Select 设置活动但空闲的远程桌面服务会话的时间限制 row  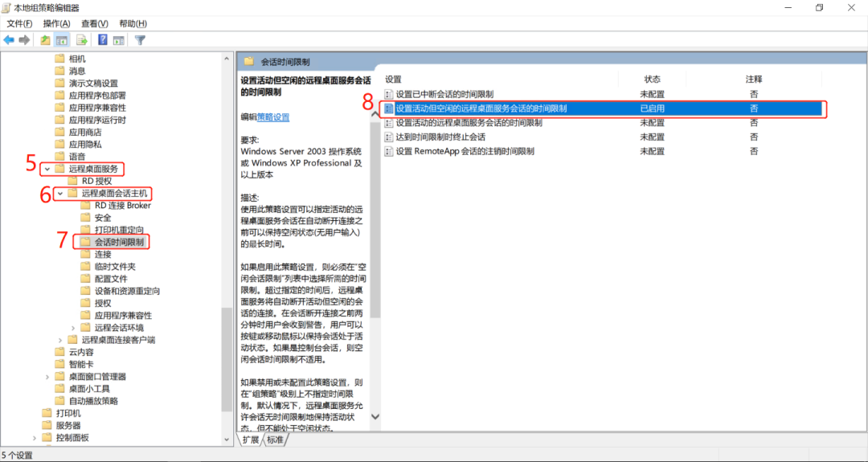click(603, 108)
